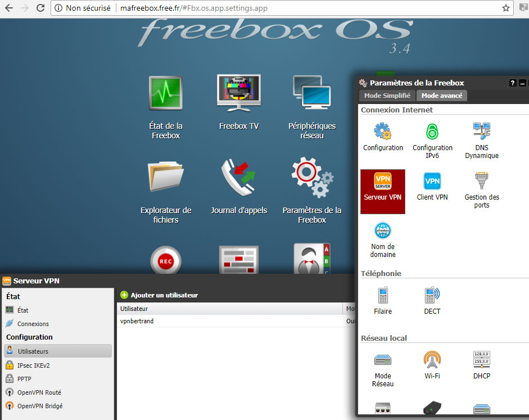
Task: Open the contacts icon with bow-tie figure
Action: click(312, 259)
